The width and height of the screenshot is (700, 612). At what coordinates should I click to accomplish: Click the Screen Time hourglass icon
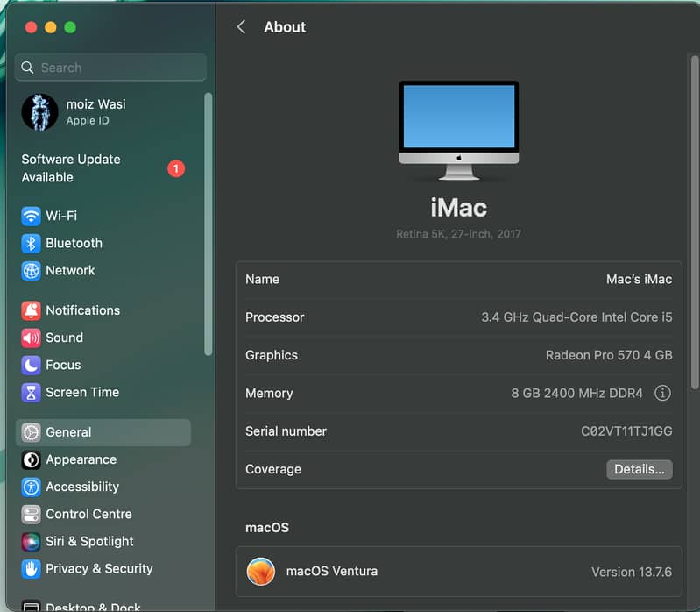tap(31, 392)
